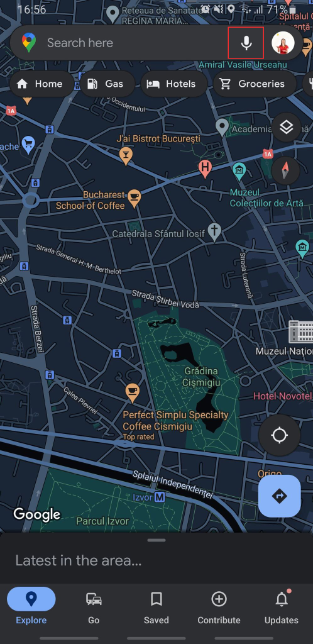Filter by Gas stations chip
This screenshot has width=313, height=644.
[107, 84]
